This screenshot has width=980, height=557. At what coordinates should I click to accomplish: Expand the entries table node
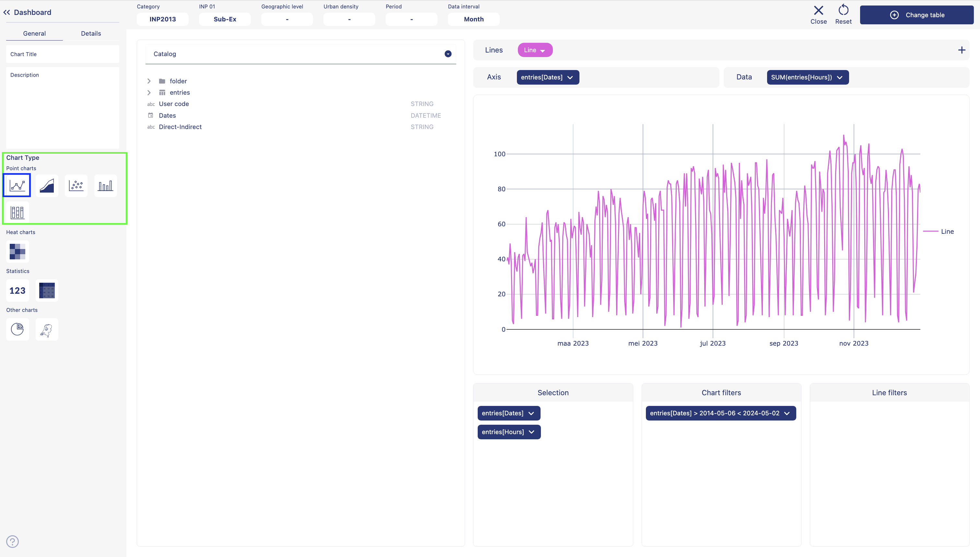[x=149, y=93]
